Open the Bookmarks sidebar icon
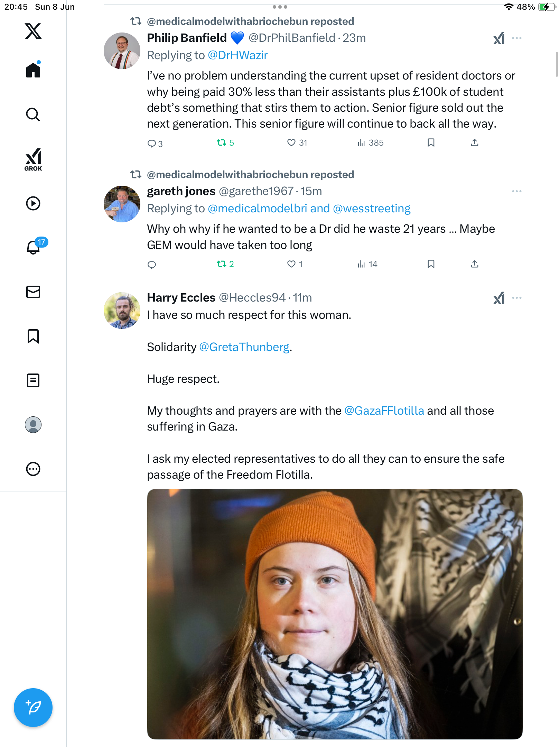 [x=33, y=336]
